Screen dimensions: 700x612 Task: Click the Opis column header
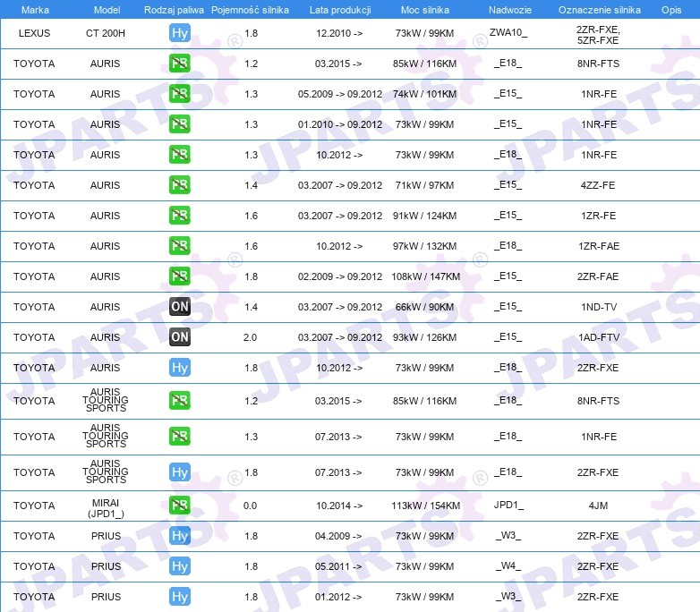point(671,10)
